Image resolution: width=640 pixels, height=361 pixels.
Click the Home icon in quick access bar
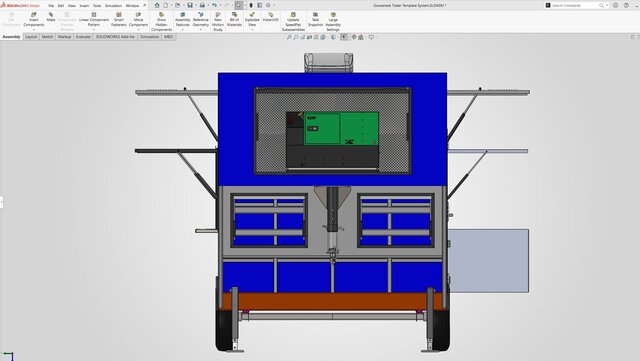(157, 5)
